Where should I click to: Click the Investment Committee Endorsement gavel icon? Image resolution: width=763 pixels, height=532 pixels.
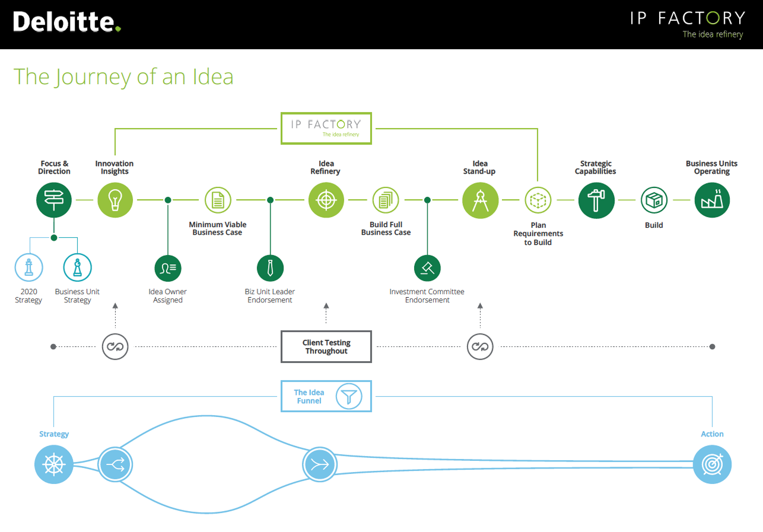tap(427, 268)
